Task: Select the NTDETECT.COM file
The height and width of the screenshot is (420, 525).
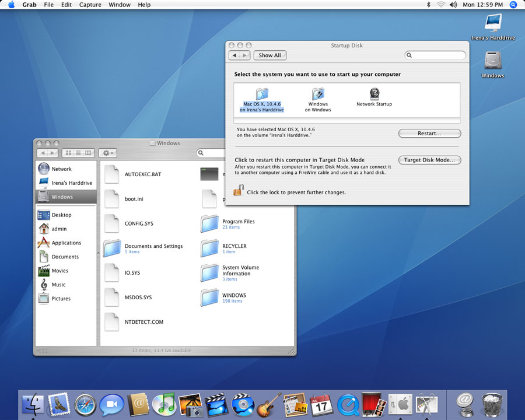Action: [134, 322]
